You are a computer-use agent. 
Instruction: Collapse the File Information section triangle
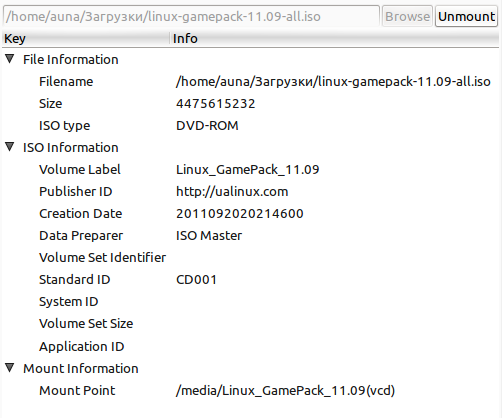click(x=10, y=59)
